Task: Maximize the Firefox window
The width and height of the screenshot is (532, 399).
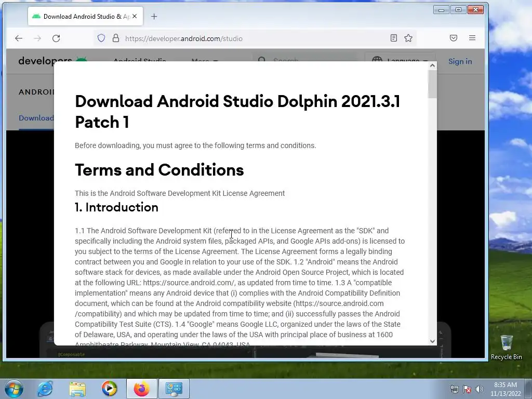Action: [458, 10]
